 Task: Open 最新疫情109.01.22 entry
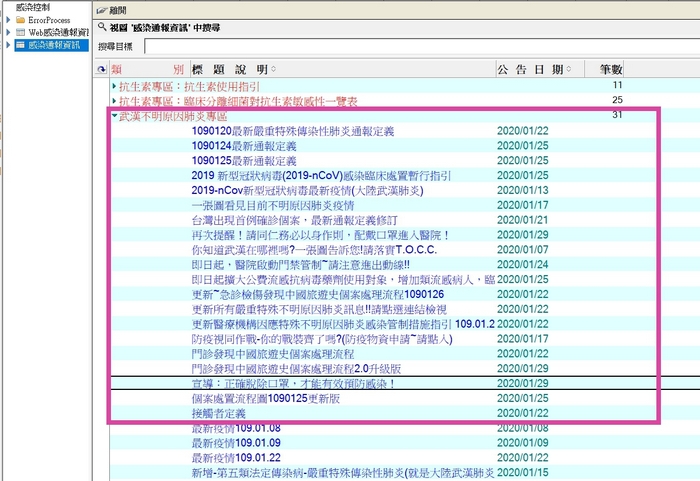(x=236, y=457)
